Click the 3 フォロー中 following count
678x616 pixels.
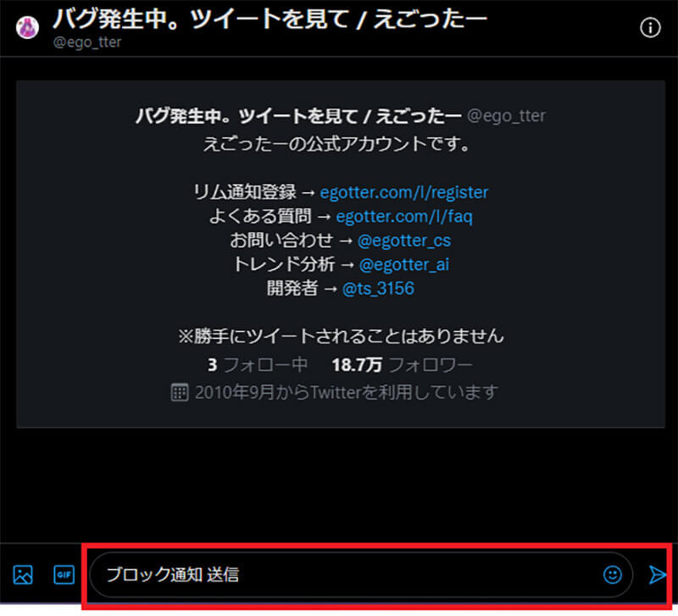pos(258,365)
